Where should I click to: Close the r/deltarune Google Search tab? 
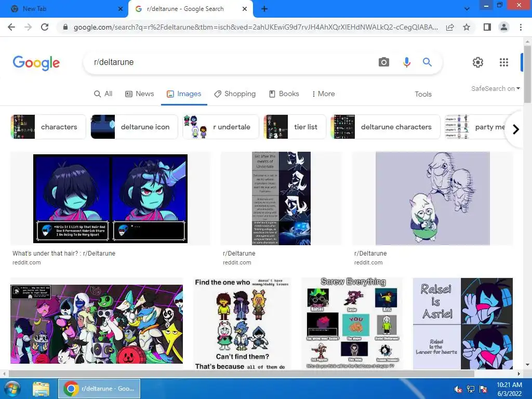[x=245, y=9]
